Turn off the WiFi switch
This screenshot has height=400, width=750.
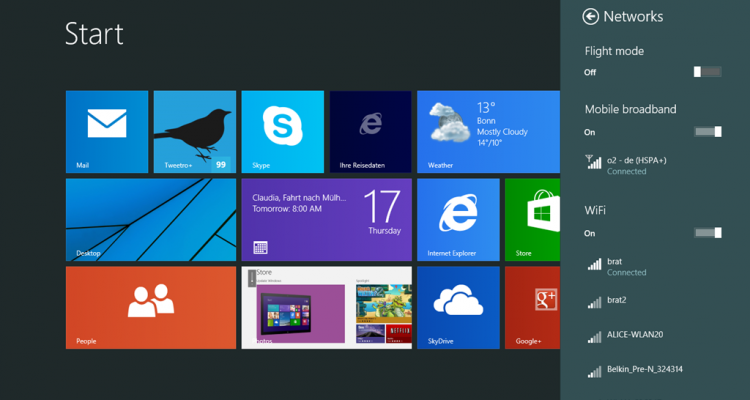pyautogui.click(x=707, y=233)
